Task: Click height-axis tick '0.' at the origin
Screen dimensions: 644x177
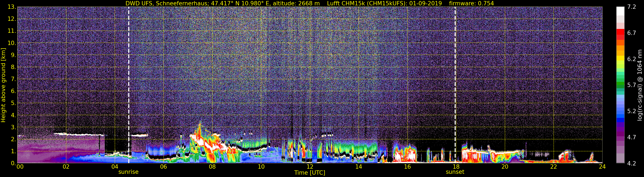Action: pos(13,163)
